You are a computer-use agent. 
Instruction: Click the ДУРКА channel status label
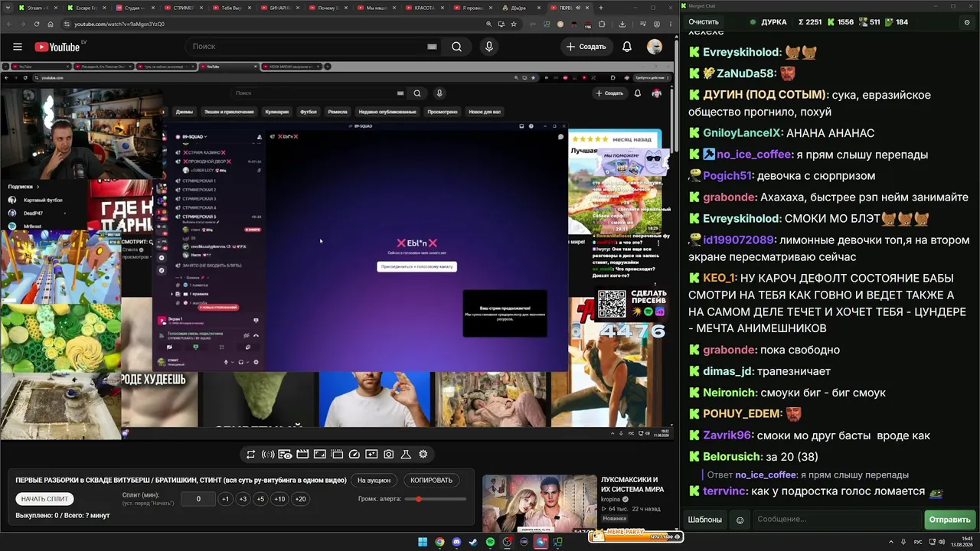click(x=774, y=22)
